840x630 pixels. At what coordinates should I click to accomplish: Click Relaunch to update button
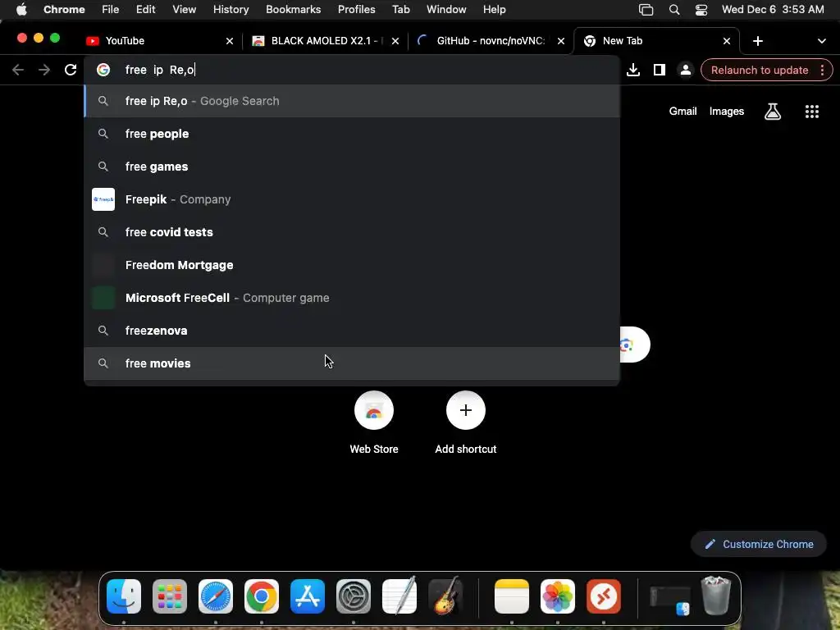coord(760,71)
